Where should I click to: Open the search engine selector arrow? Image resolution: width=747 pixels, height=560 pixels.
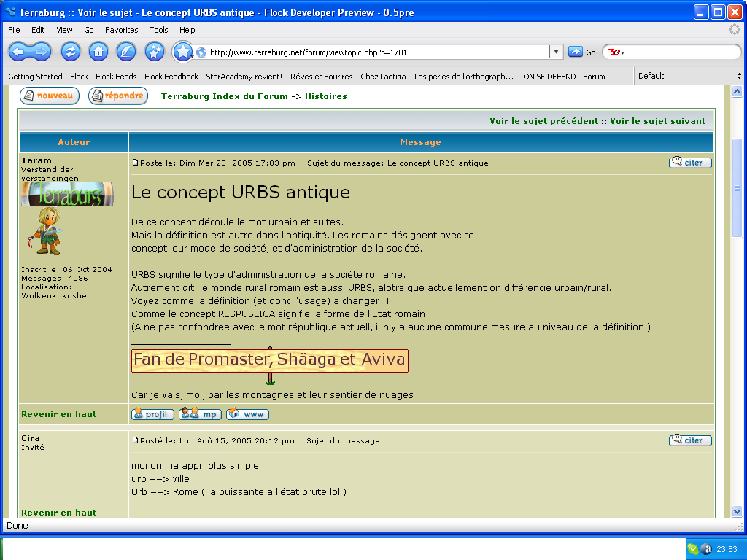[623, 52]
